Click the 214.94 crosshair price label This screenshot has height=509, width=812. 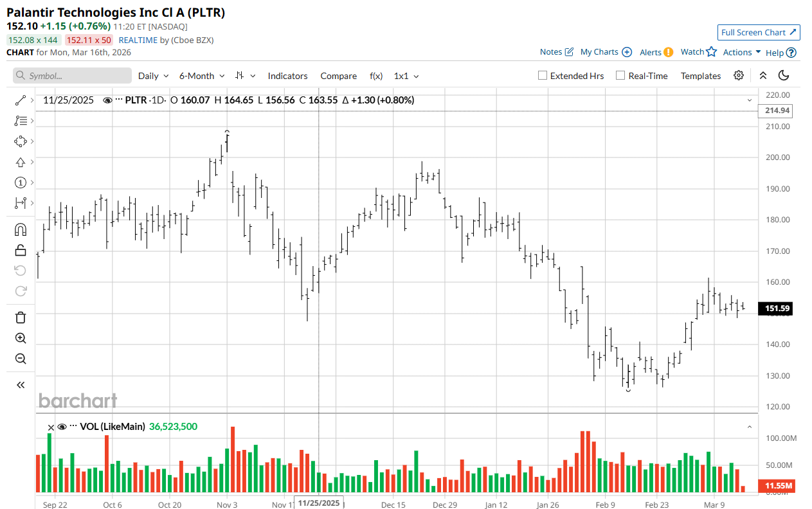[775, 111]
